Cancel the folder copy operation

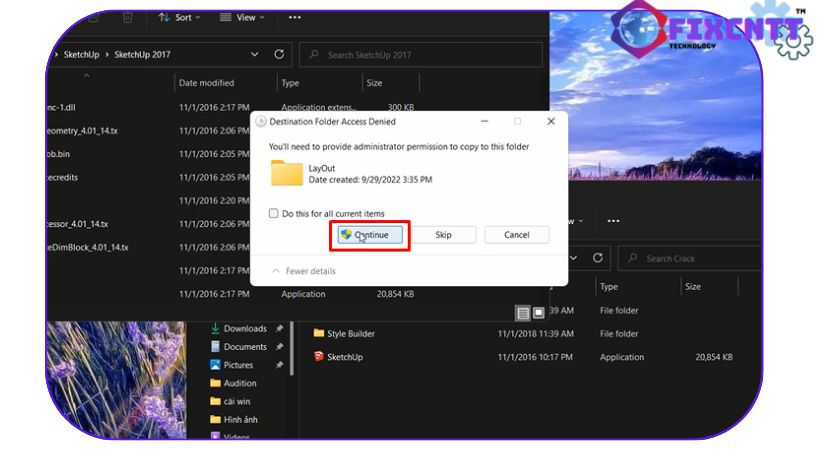(x=516, y=235)
